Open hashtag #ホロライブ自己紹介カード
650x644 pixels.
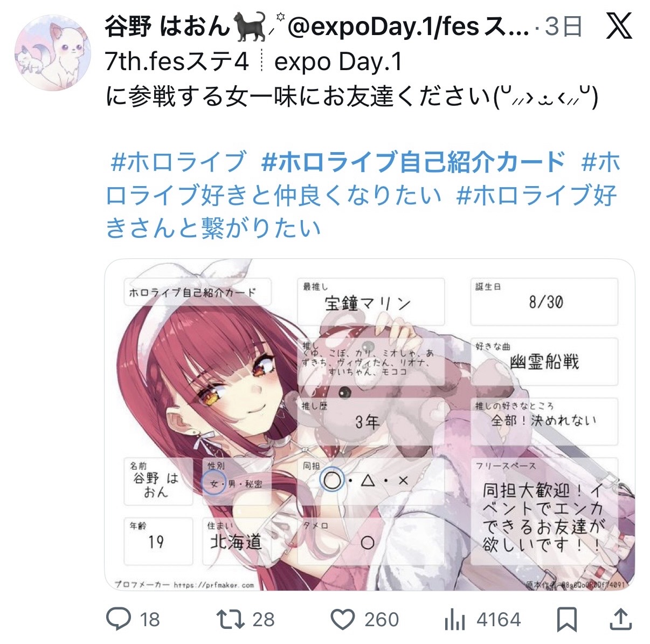[413, 162]
